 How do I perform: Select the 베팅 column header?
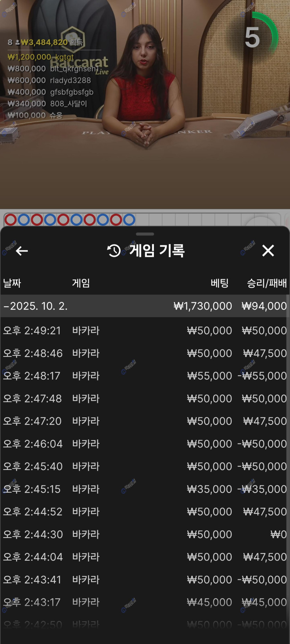[219, 283]
